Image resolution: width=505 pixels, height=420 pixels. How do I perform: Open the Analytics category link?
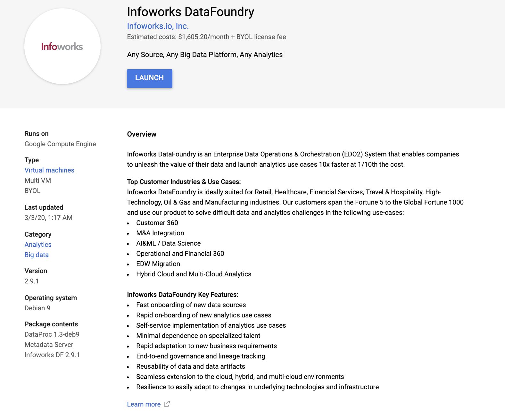38,245
